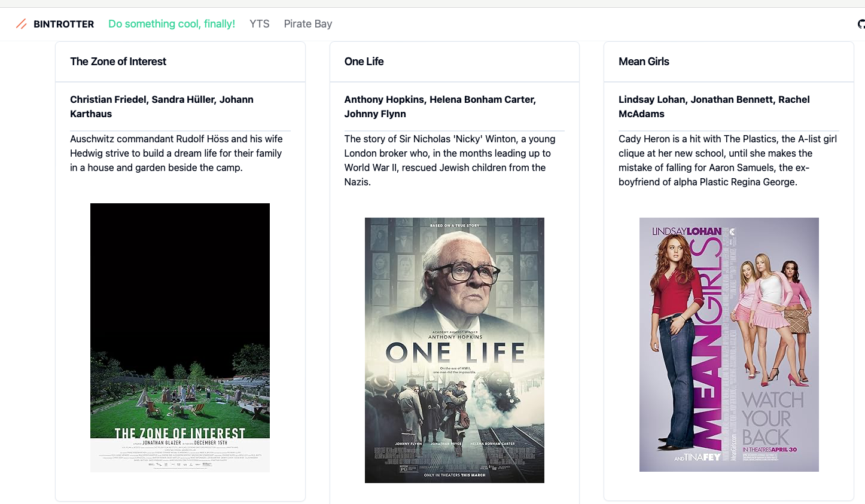Image resolution: width=865 pixels, height=504 pixels.
Task: Go to the Pirate Bay nav item
Action: (x=308, y=24)
